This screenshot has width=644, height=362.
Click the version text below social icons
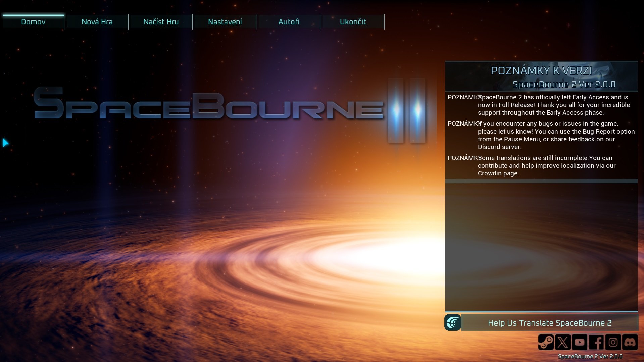click(590, 356)
